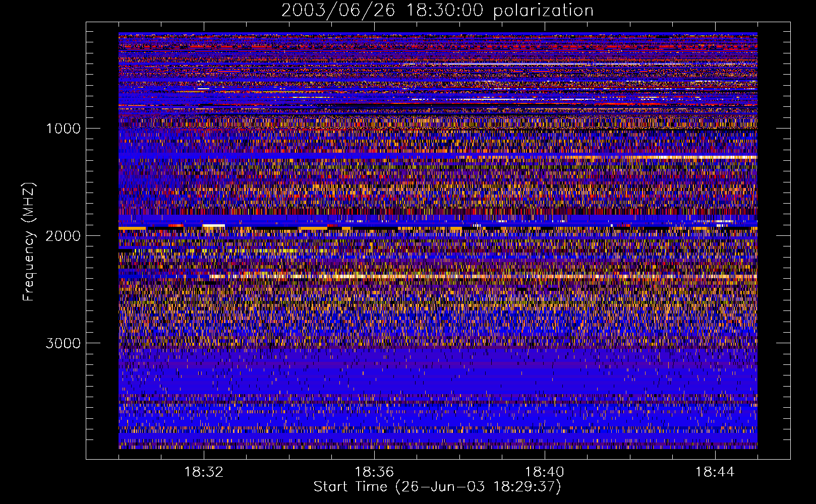Click the '18:44' time tick label

coord(715,472)
